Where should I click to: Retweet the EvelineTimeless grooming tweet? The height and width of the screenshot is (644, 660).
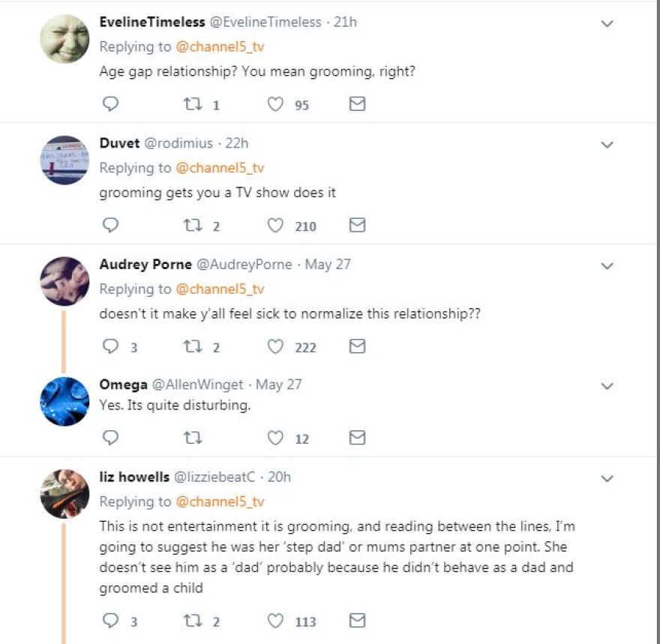193,104
